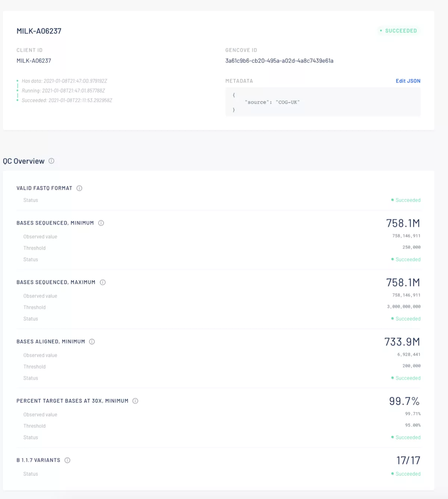This screenshot has width=448, height=499.
Task: Click the 17/17 variants result
Action: coord(408,460)
